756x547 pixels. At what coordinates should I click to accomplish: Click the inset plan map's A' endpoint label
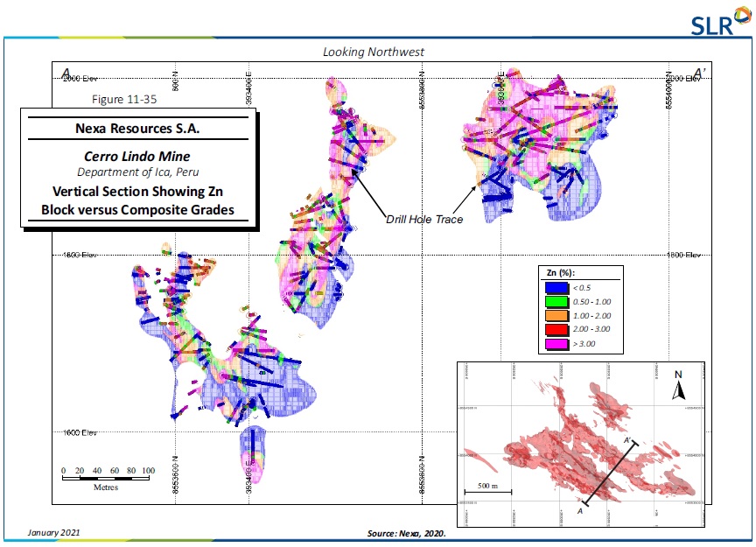pyautogui.click(x=627, y=440)
